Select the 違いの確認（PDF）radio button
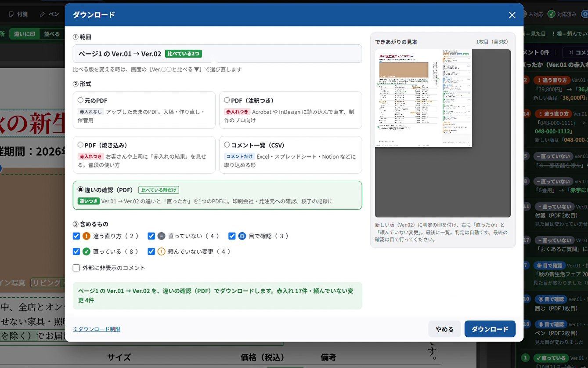The height and width of the screenshot is (368, 588). pyautogui.click(x=80, y=189)
